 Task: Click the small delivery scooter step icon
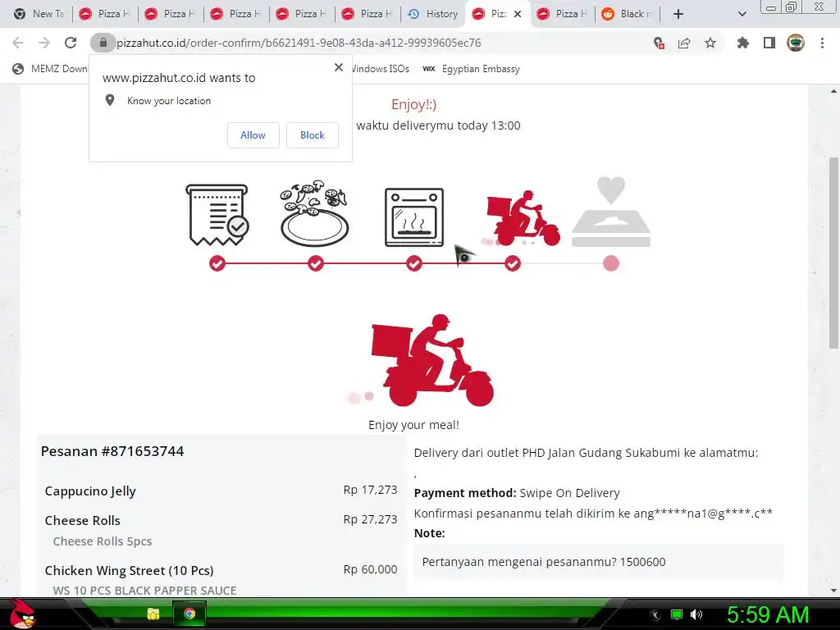[x=523, y=218]
